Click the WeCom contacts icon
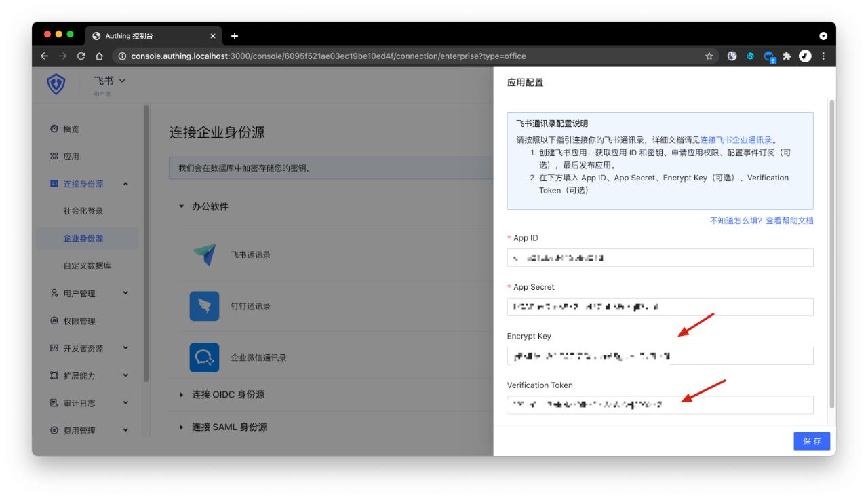 [x=204, y=358]
